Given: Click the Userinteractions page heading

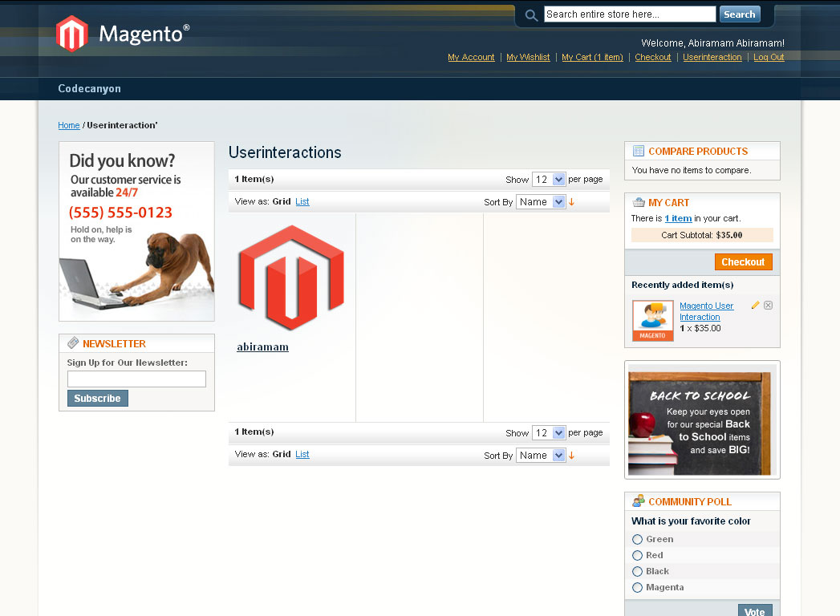Looking at the screenshot, I should [x=285, y=152].
